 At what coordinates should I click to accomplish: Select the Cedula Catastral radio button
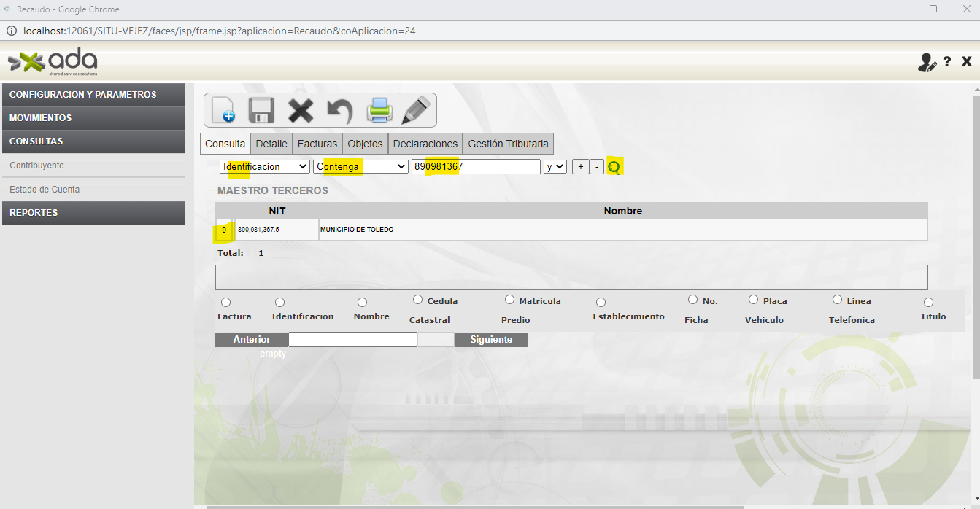(418, 300)
